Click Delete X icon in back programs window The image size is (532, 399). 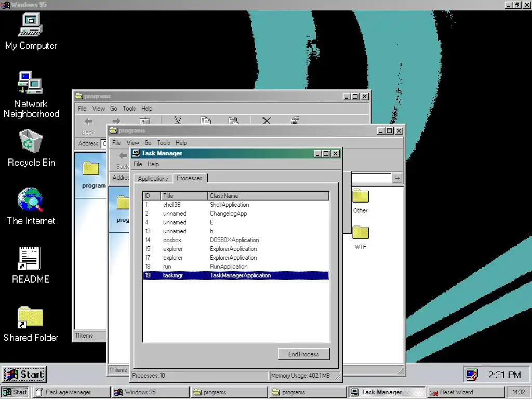[267, 121]
